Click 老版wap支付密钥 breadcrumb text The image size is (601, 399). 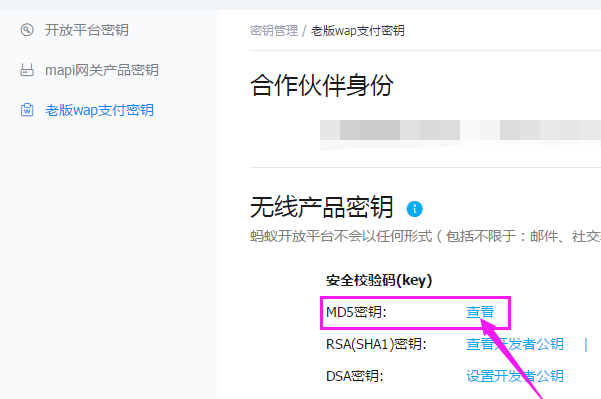[358, 31]
